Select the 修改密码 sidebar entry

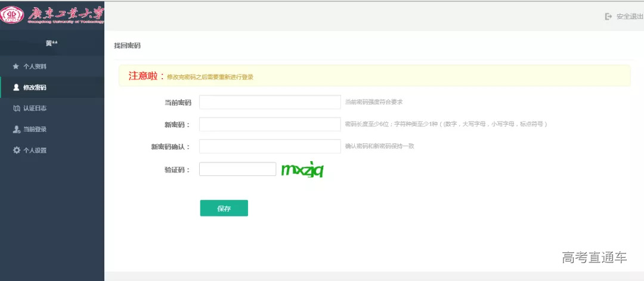[x=35, y=88]
